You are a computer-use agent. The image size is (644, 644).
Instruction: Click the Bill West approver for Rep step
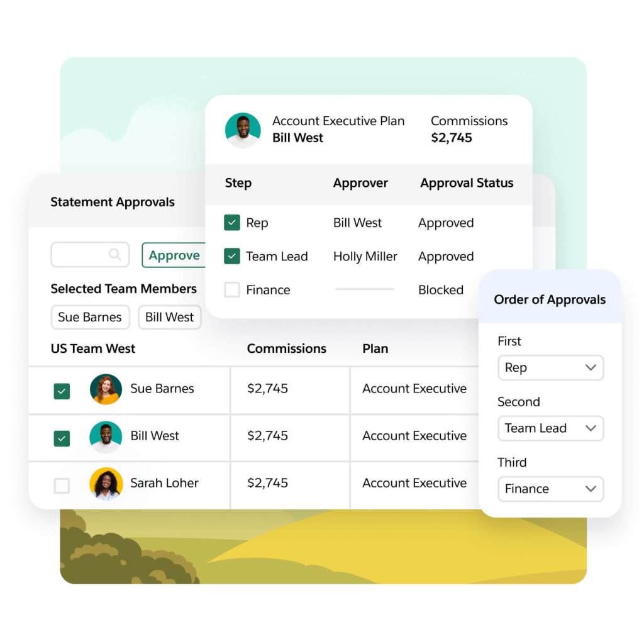coord(357,223)
